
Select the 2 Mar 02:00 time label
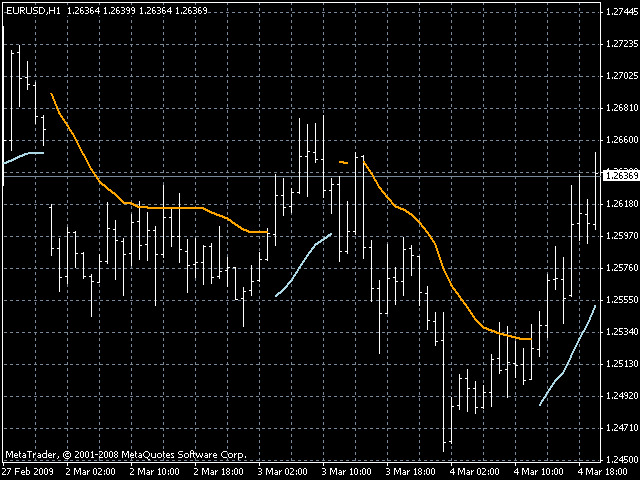91,472
